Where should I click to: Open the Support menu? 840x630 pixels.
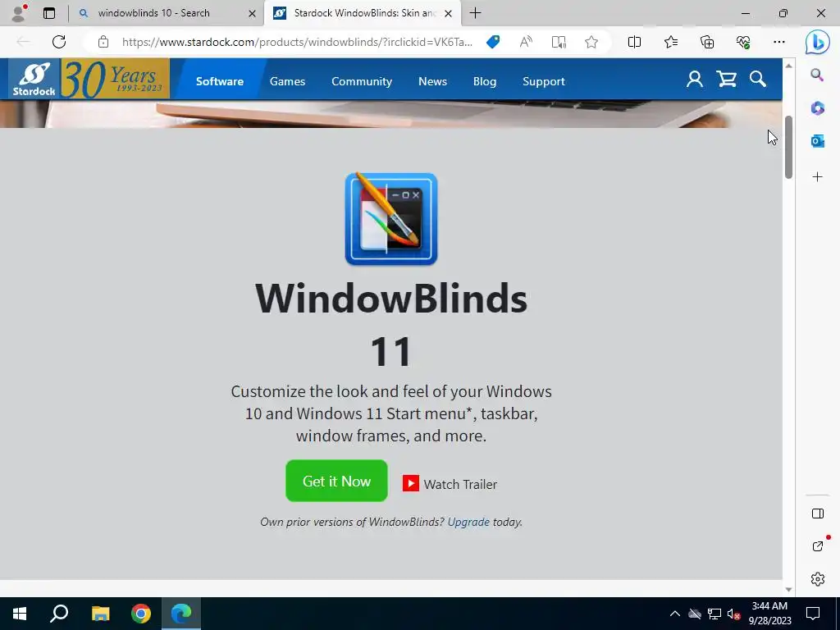coord(544,81)
